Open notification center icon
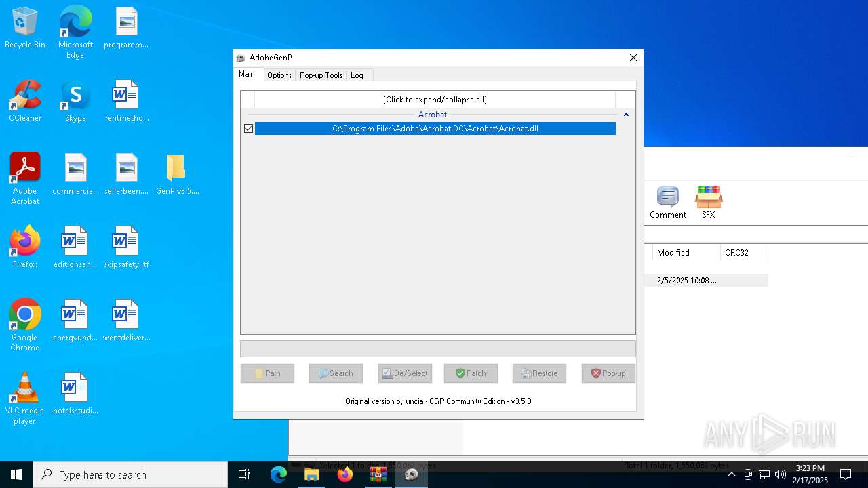 pos(846,474)
